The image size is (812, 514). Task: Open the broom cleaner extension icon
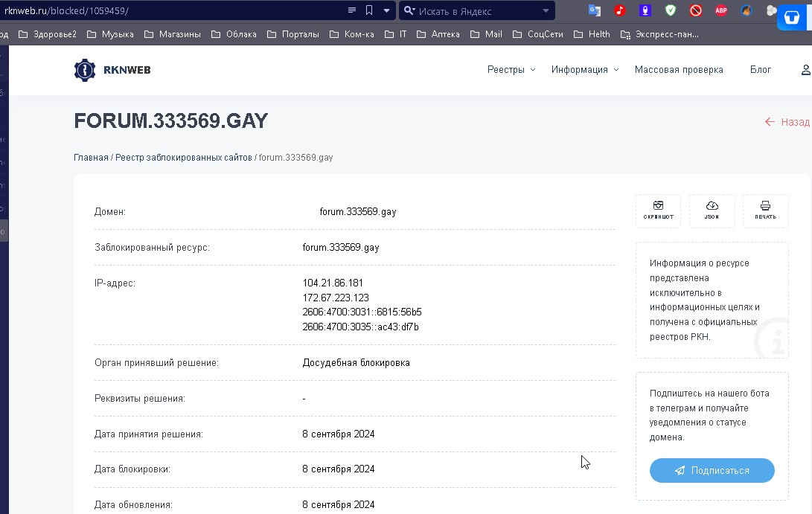[747, 10]
